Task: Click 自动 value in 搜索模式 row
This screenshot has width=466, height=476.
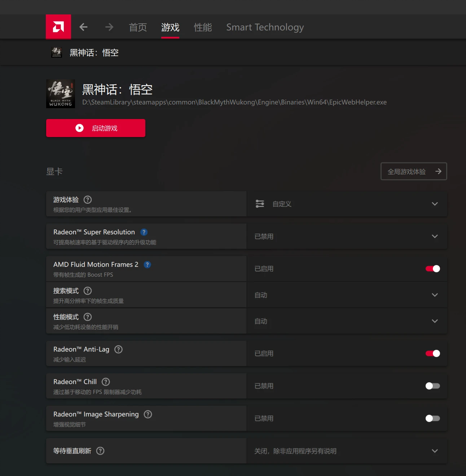Action: coord(261,295)
